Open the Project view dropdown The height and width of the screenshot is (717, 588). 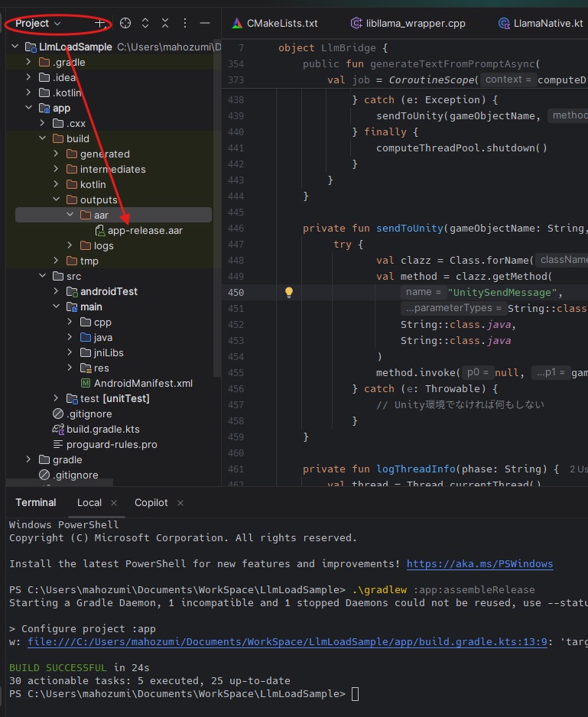coord(38,23)
